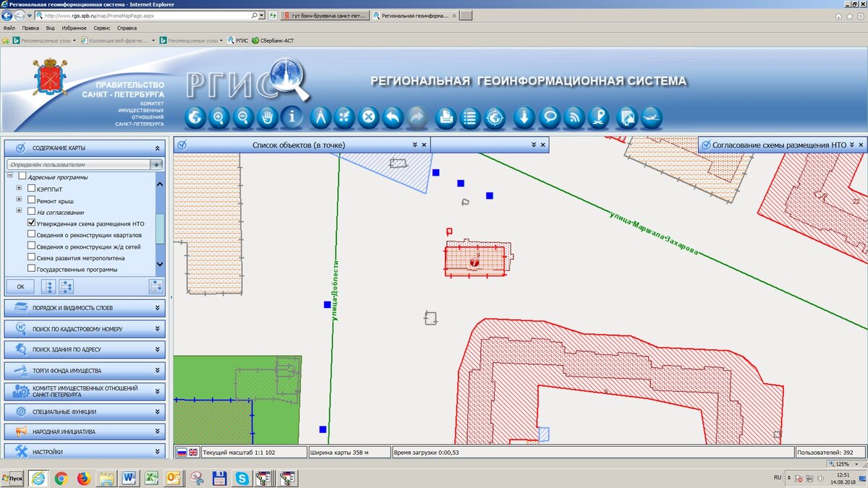Viewport: 868px width, 488px height.
Task: Open the Файл menu
Action: 9,28
